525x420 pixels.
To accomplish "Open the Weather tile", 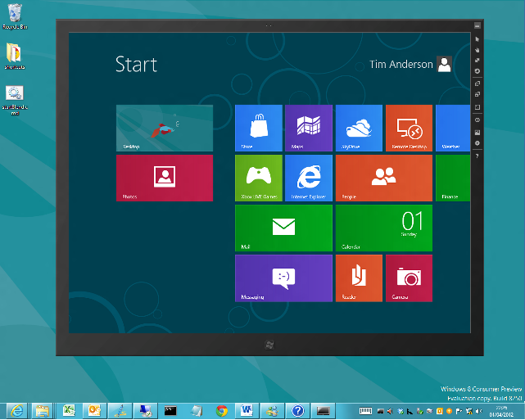I will [453, 128].
